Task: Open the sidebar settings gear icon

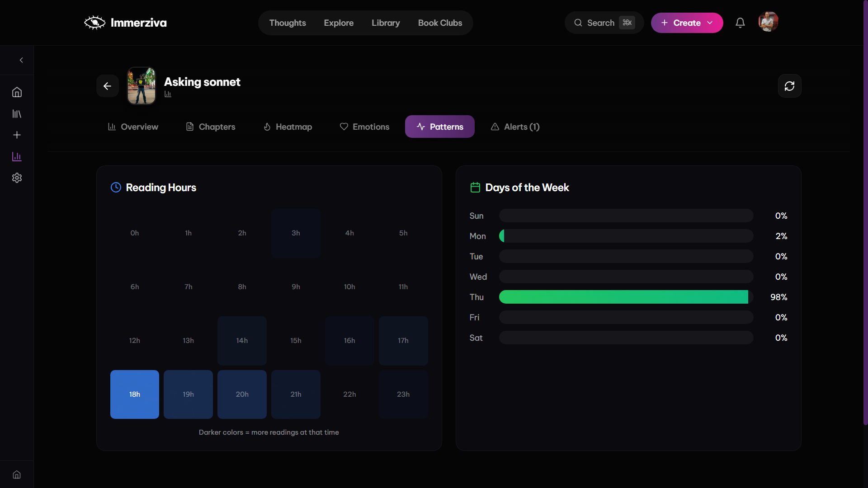Action: (17, 178)
